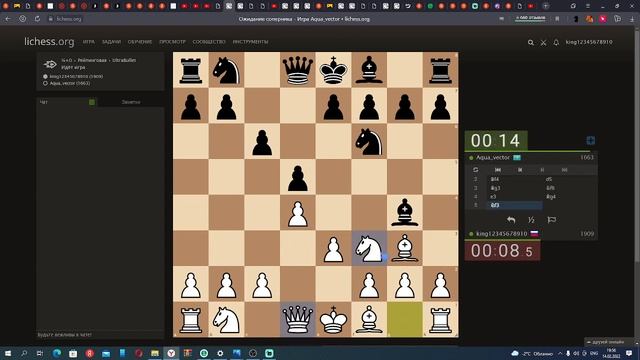Viewport: 640px width, 360px height.
Task: Request a takeback with the arrow button
Action: pos(511,220)
